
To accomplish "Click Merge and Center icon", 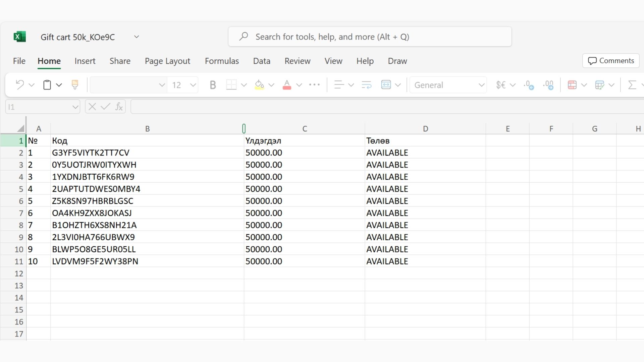I will click(386, 85).
